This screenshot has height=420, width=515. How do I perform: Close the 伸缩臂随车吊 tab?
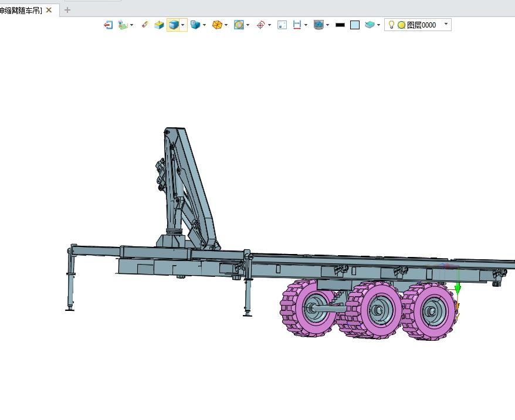[x=49, y=10]
